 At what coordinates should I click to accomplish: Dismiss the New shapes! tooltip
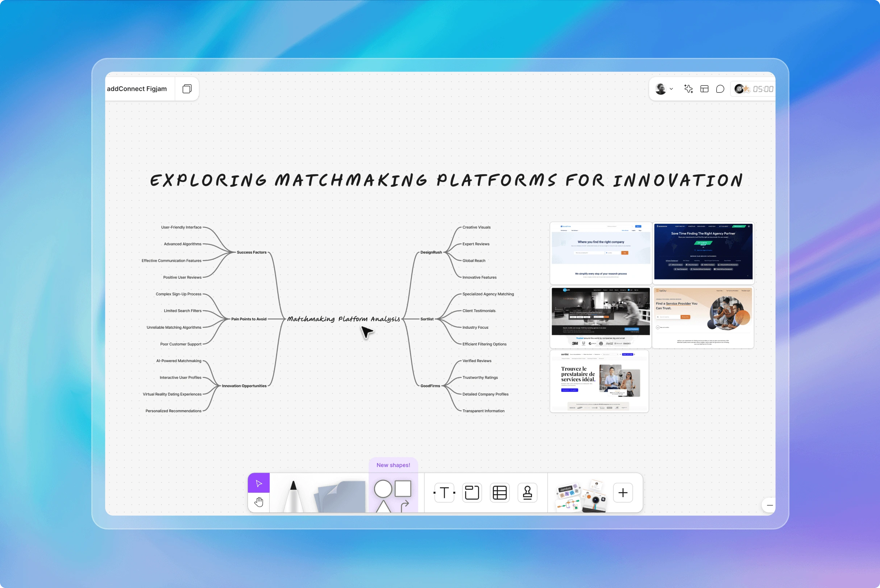click(393, 465)
